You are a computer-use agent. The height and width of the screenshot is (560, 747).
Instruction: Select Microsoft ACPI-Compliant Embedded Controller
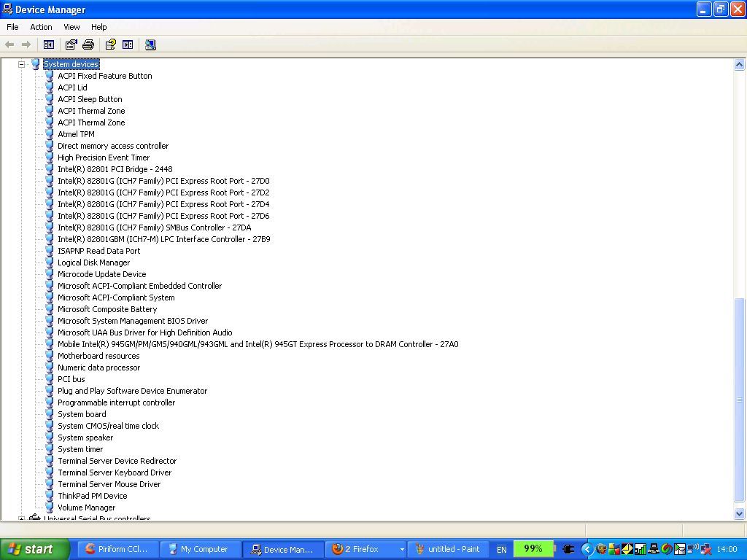click(x=139, y=286)
